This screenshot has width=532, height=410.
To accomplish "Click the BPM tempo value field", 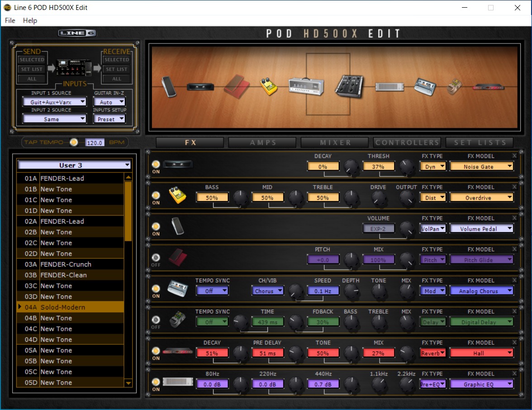I will (94, 143).
